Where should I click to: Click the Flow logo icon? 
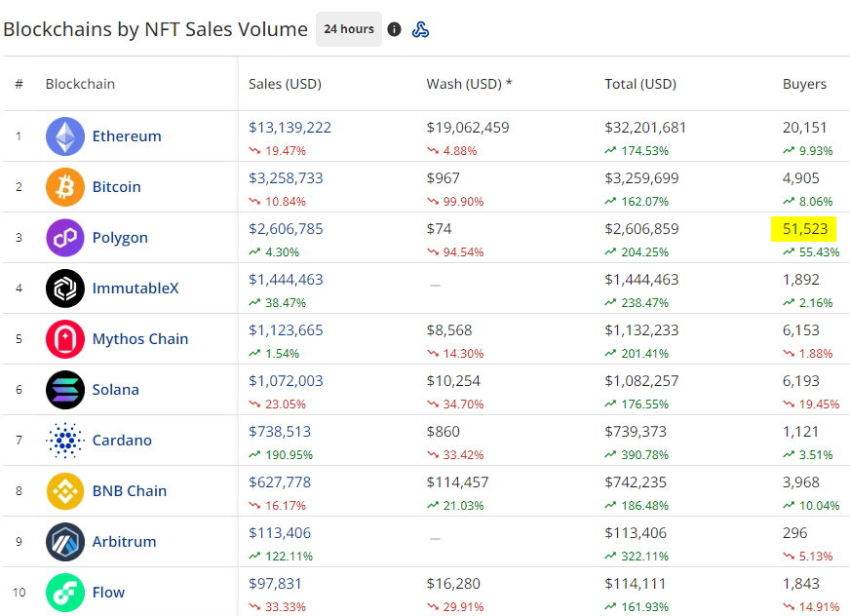pos(65,593)
